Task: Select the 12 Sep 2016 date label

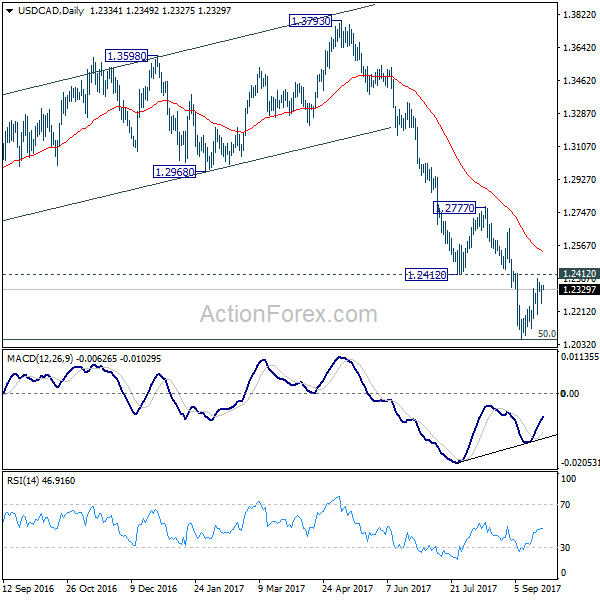Action: click(28, 588)
